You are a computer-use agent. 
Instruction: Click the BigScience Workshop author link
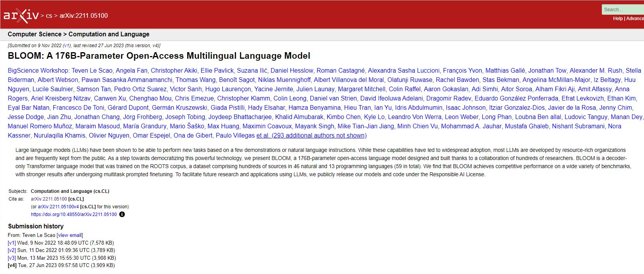[x=39, y=70]
